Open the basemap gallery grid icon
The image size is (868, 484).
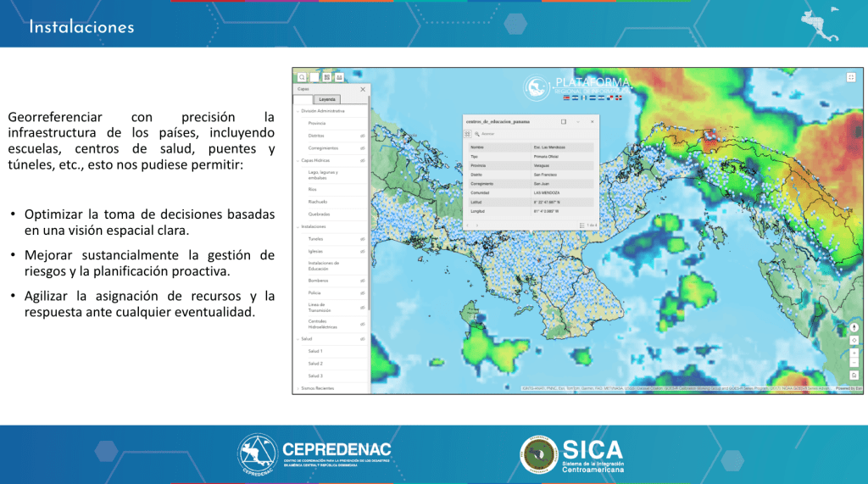326,76
